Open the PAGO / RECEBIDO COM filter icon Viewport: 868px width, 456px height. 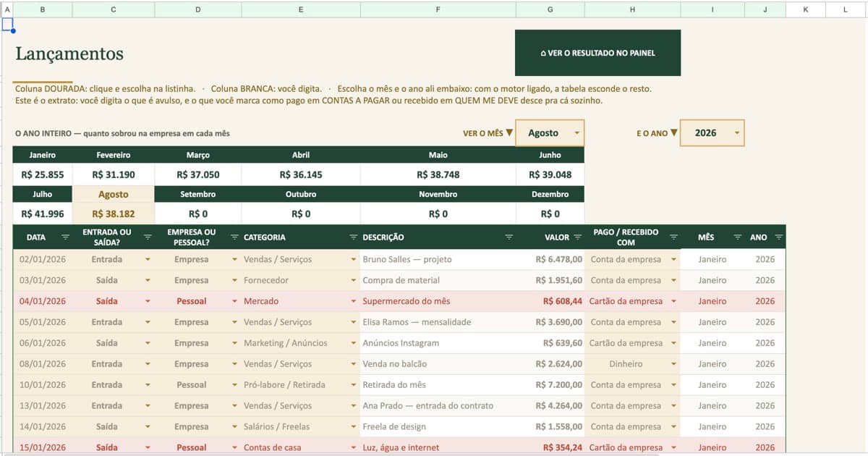(x=673, y=237)
